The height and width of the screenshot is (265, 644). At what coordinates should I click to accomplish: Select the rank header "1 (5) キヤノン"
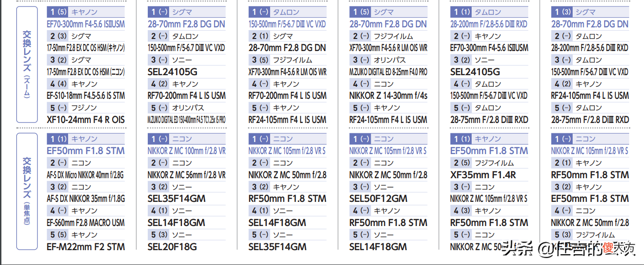[86, 12]
